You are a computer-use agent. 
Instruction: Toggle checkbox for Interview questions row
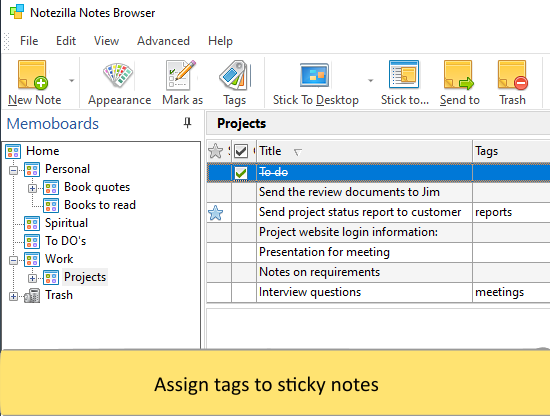click(x=244, y=292)
